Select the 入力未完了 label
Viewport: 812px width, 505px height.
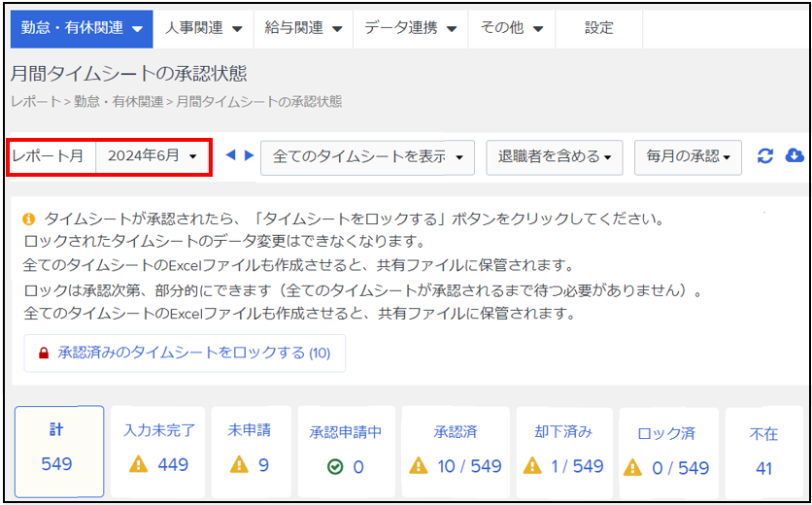click(158, 430)
